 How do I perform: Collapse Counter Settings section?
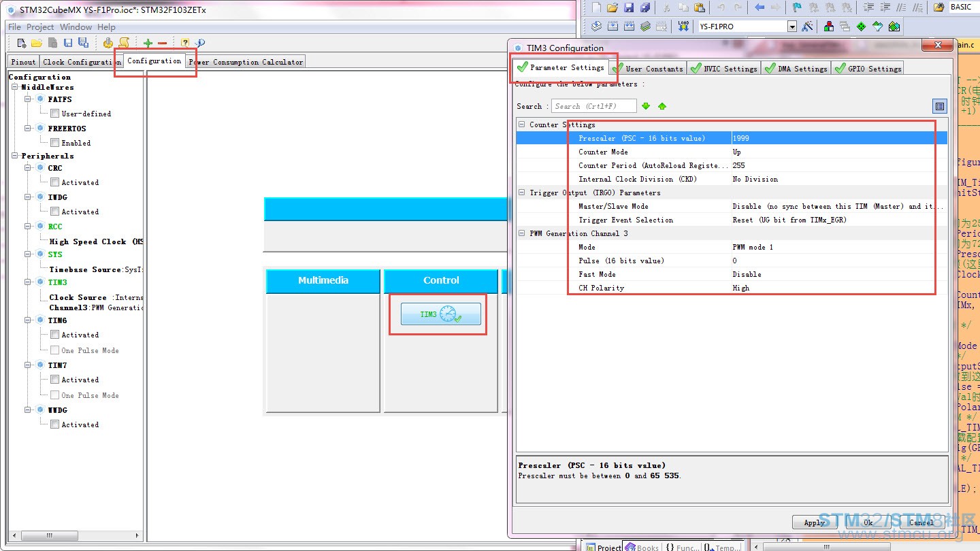pos(522,124)
